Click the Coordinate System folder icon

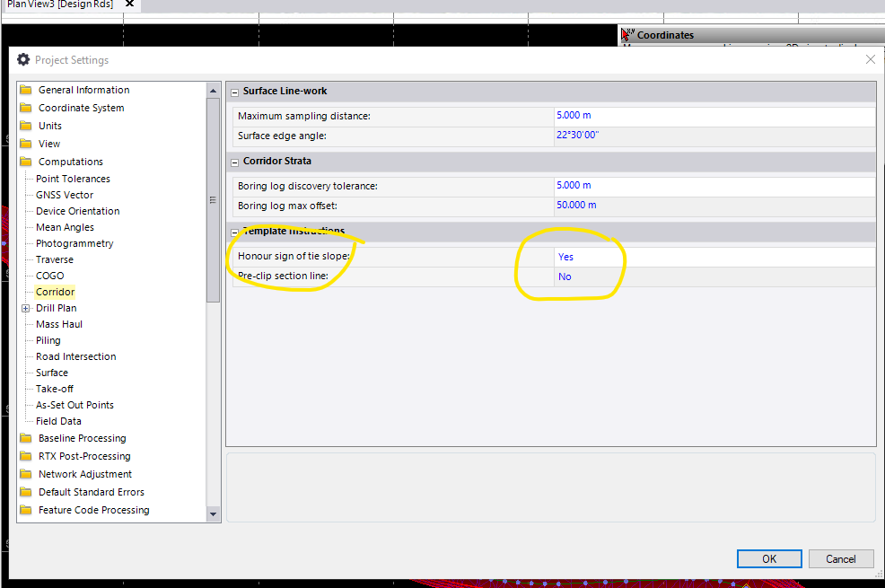coord(25,108)
